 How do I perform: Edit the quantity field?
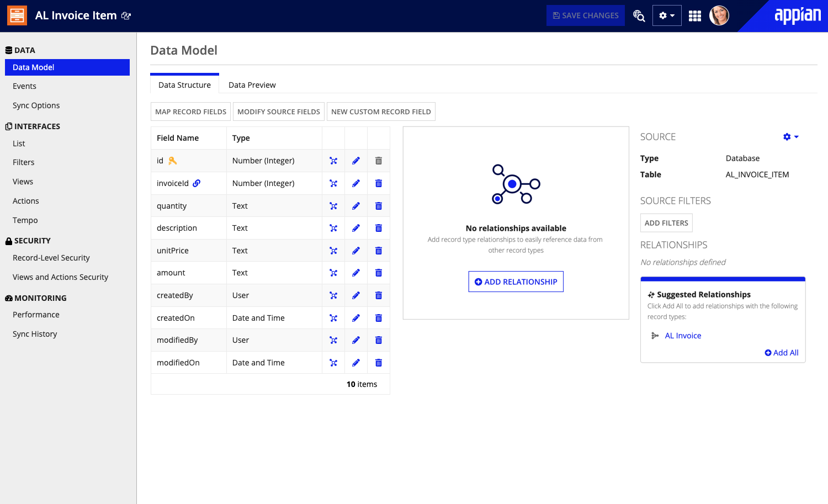[x=356, y=206]
